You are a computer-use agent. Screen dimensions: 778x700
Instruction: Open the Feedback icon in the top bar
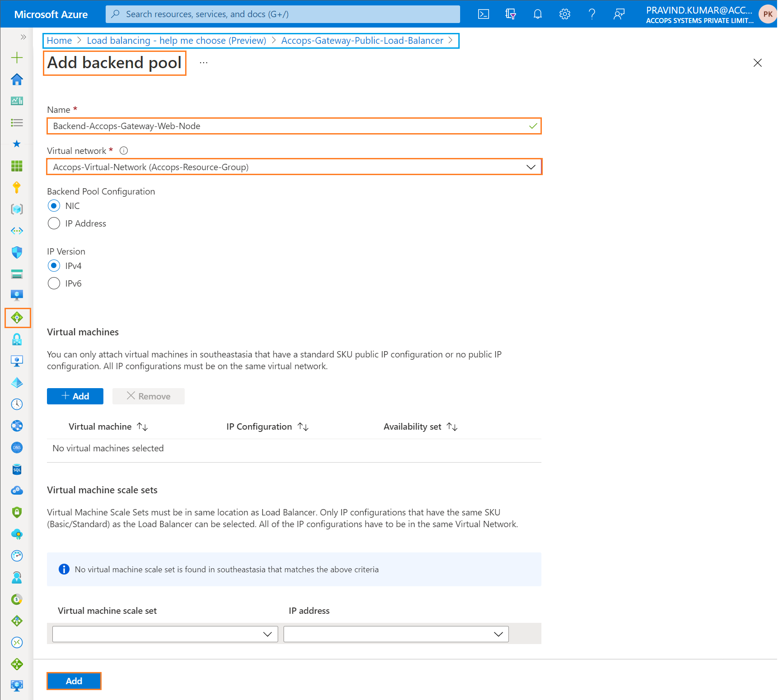[x=619, y=14]
